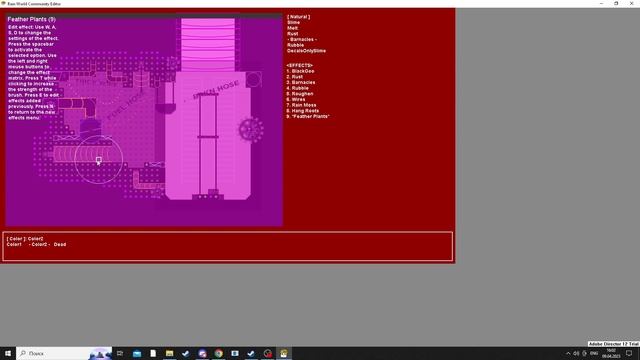The image size is (640, 360).
Task: Open File Explorer from the taskbar
Action: point(169,353)
